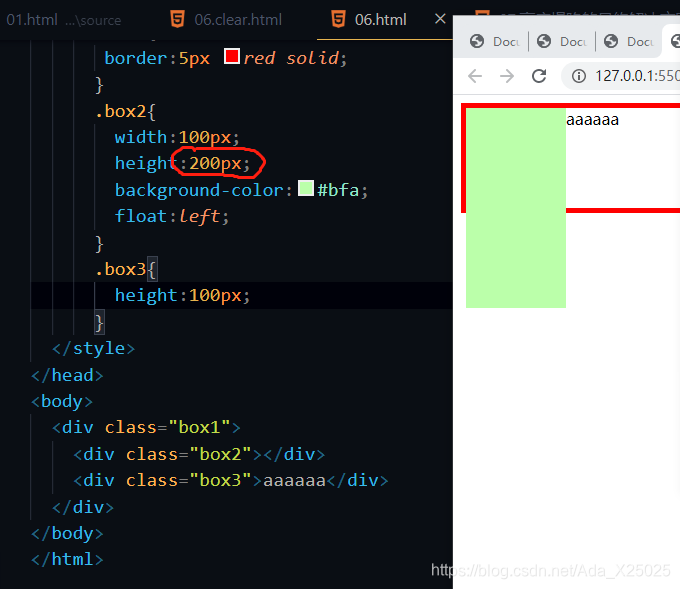Open the red color swatch in border rule
Viewport: 680px width, 589px height.
[232, 56]
